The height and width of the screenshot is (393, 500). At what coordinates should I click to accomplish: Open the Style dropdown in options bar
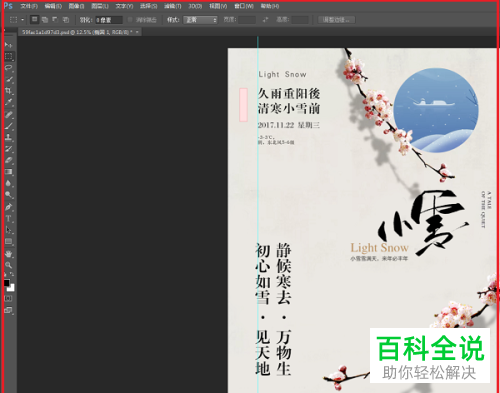pos(200,20)
